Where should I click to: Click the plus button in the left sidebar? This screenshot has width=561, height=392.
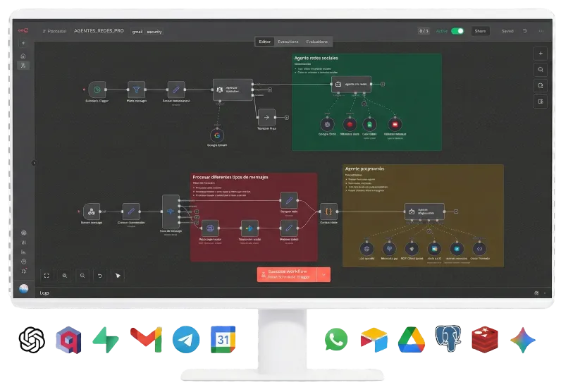[23, 43]
